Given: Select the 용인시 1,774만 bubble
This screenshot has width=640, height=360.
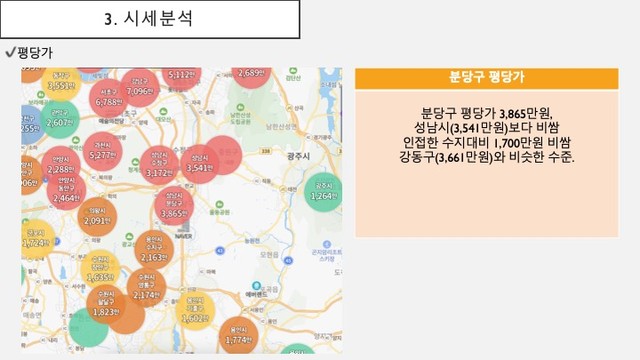Looking at the screenshot, I should point(238,336).
